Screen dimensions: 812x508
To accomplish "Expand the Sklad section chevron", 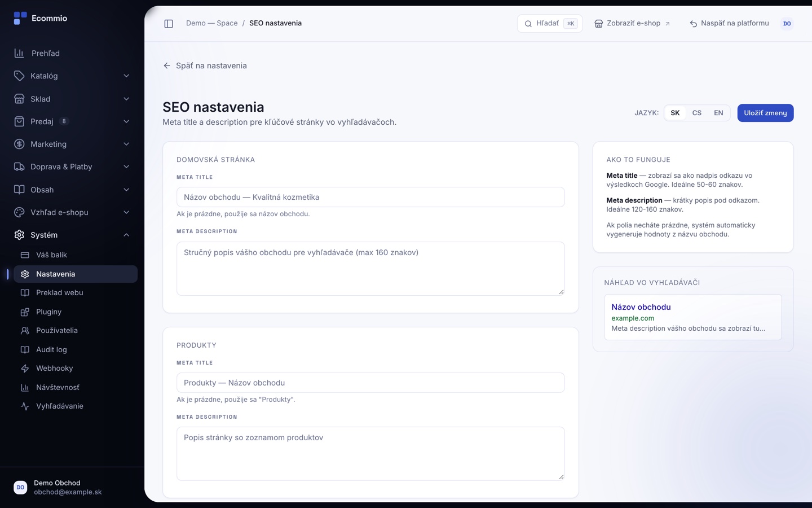I will (x=126, y=99).
